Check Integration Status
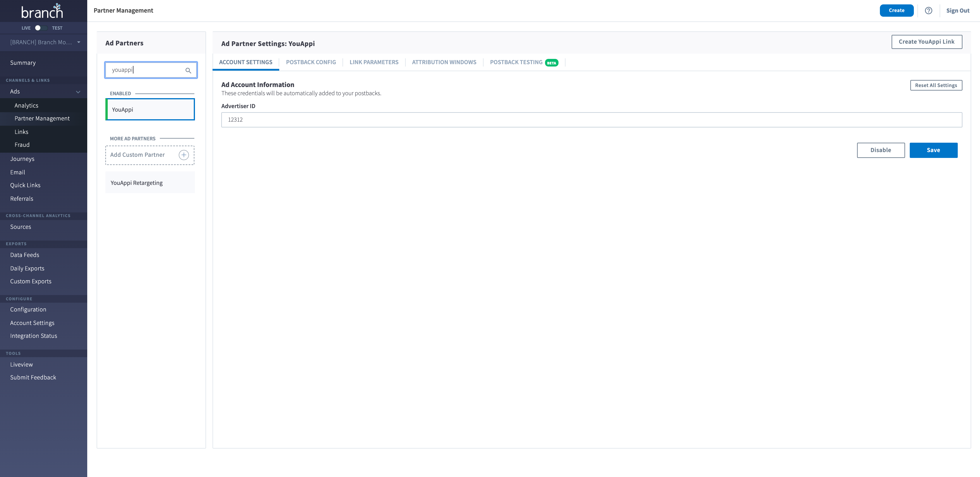Screen dimensions: 980x477 coord(33,336)
